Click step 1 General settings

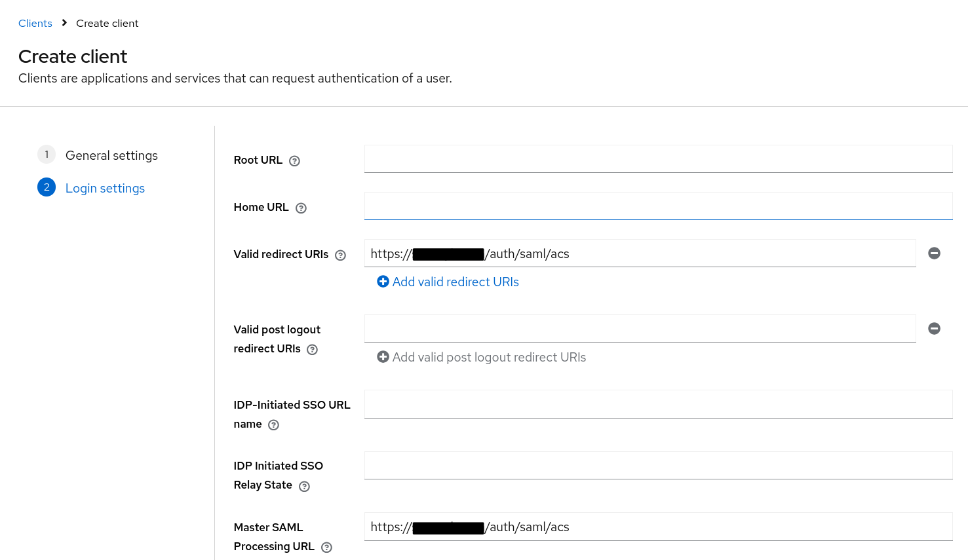(x=111, y=155)
